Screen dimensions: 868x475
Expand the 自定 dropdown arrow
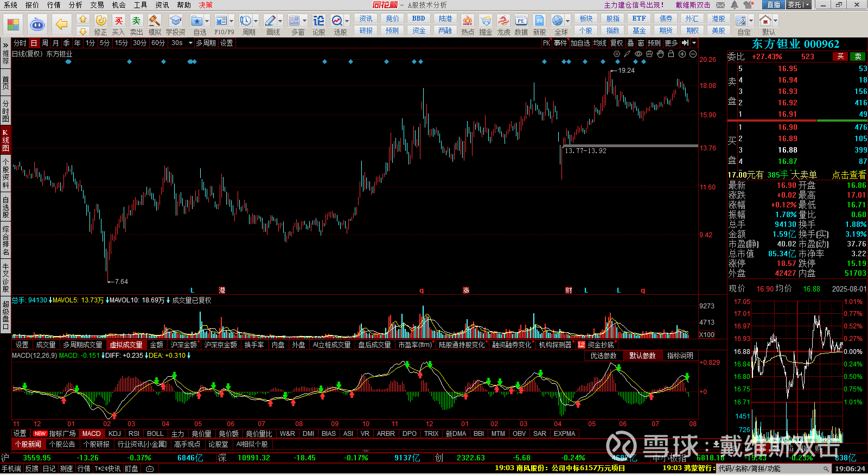pos(751,21)
